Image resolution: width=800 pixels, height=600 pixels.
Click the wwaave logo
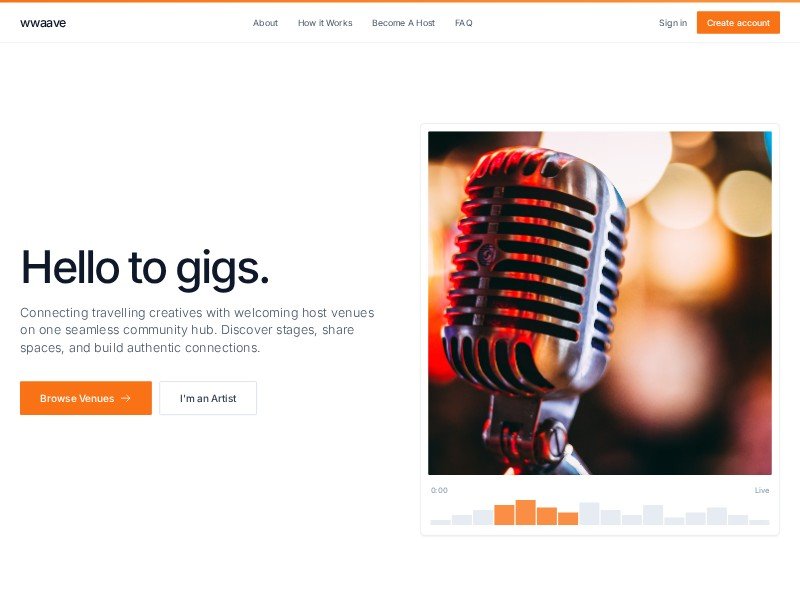(x=43, y=23)
